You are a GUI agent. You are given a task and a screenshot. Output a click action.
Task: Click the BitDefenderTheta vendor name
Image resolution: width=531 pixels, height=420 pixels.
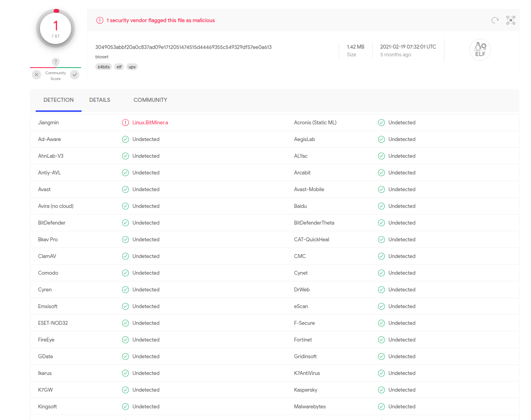click(314, 223)
